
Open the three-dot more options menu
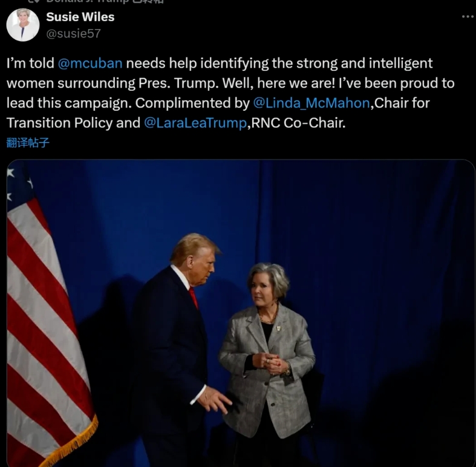tap(468, 17)
